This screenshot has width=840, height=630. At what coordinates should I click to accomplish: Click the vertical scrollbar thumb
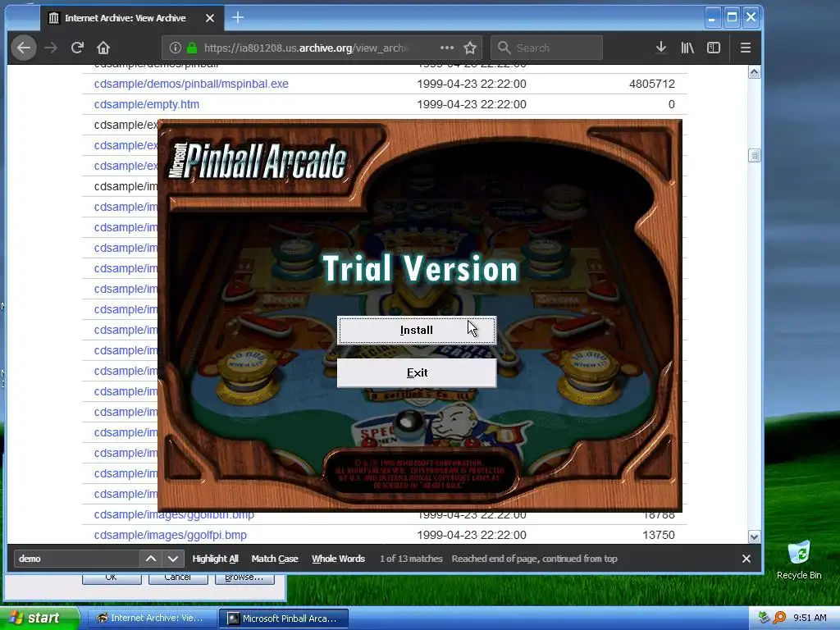click(x=755, y=155)
